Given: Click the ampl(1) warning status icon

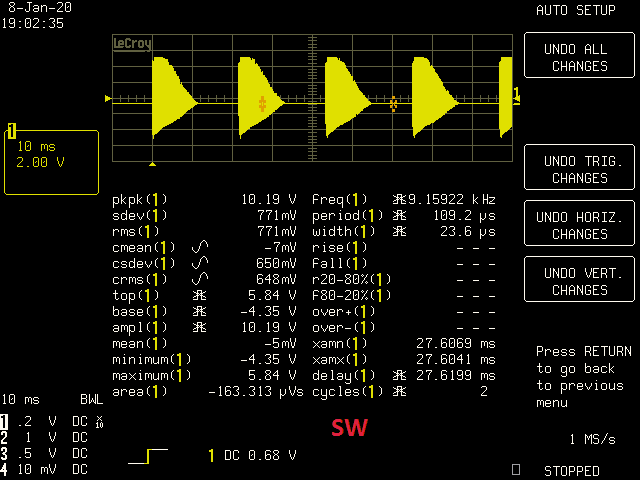Looking at the screenshot, I should click(199, 327).
